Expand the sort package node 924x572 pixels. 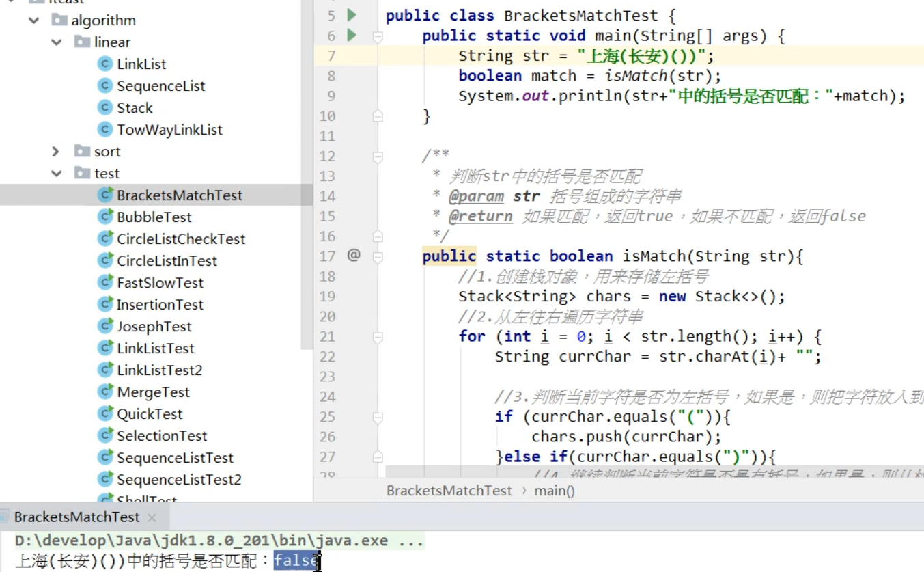(x=57, y=151)
